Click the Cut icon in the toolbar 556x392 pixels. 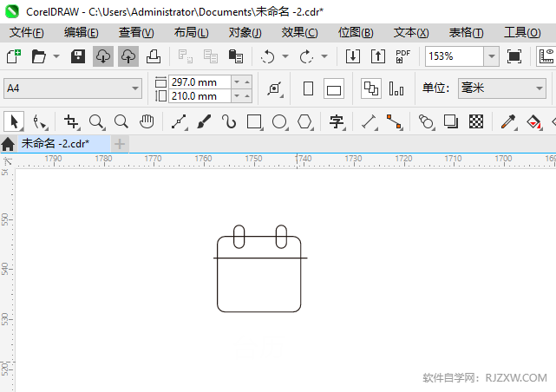(186, 56)
